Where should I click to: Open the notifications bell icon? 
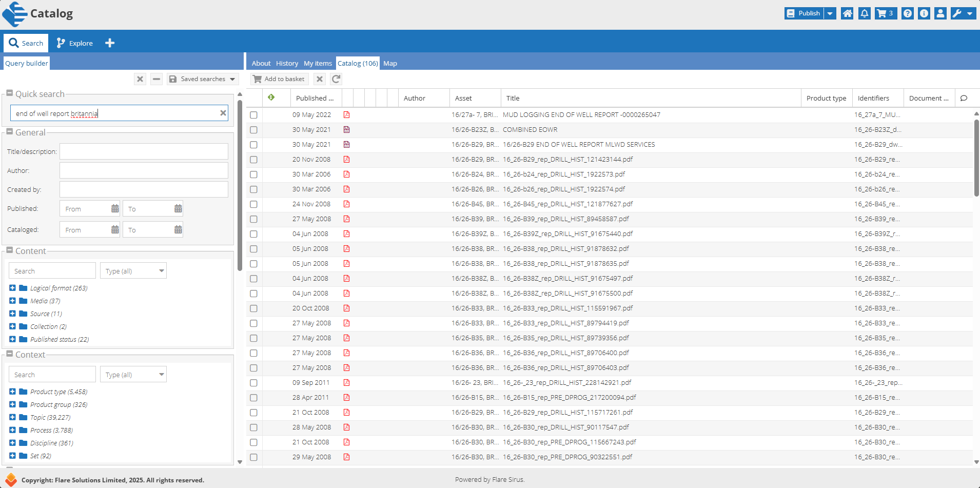click(x=865, y=13)
